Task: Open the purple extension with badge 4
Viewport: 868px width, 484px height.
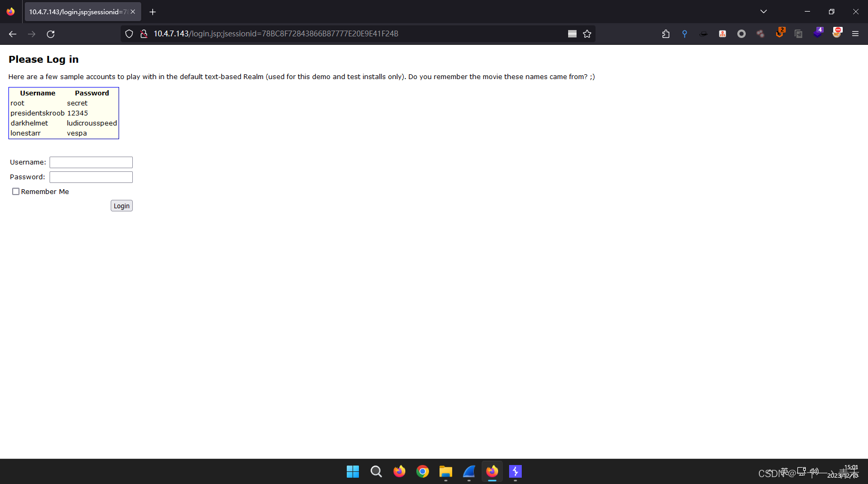Action: (x=818, y=33)
